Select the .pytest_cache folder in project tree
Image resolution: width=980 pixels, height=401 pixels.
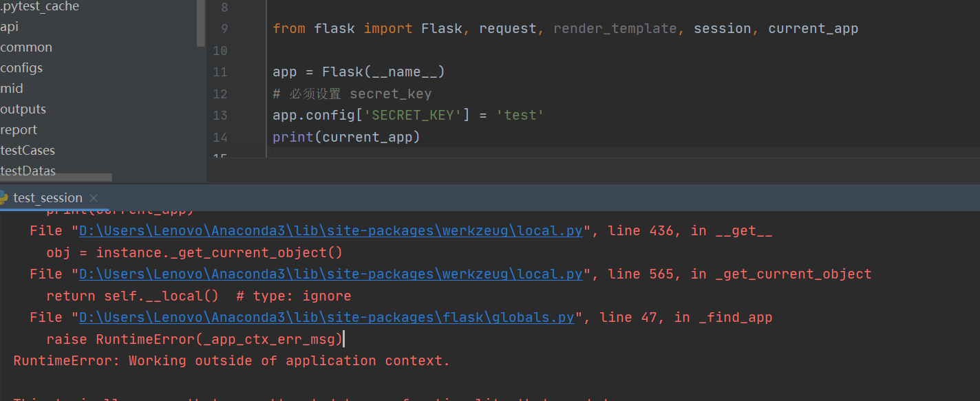(40, 7)
